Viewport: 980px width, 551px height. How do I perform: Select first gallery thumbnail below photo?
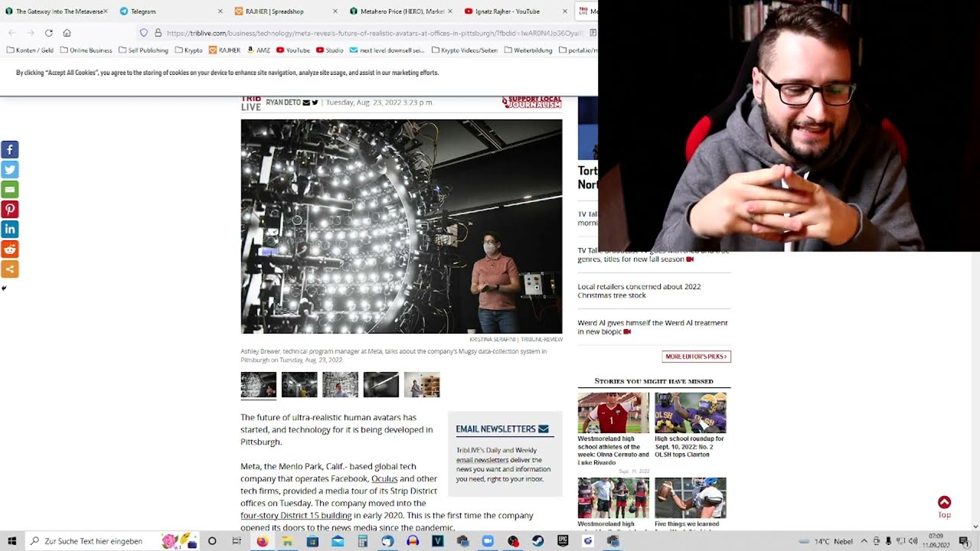[x=259, y=385]
